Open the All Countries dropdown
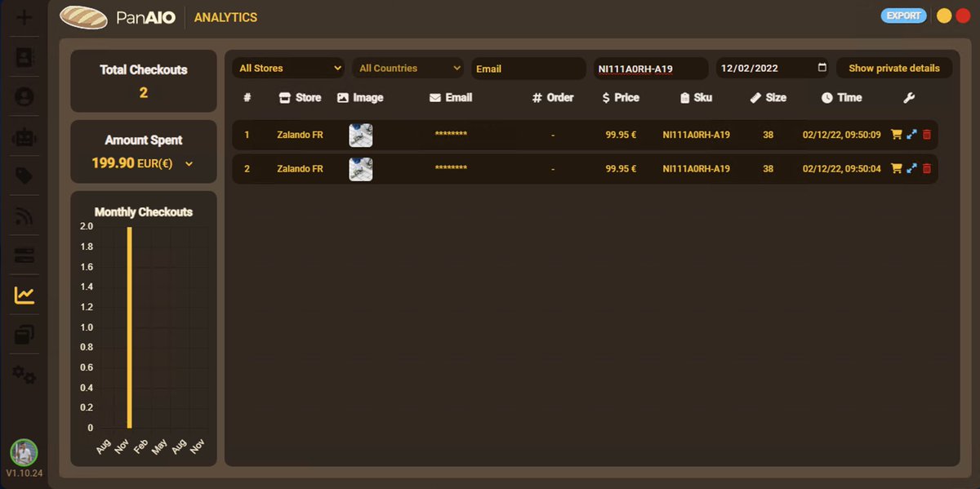Viewport: 980px width, 489px height. 409,69
